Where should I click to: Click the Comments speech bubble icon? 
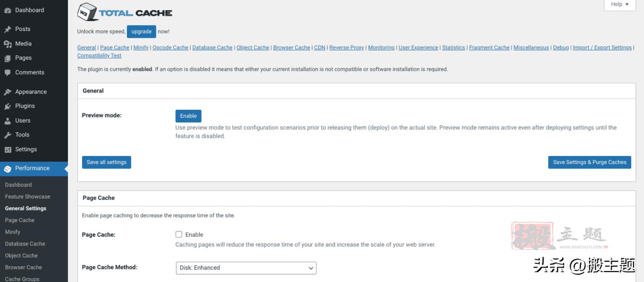point(7,73)
